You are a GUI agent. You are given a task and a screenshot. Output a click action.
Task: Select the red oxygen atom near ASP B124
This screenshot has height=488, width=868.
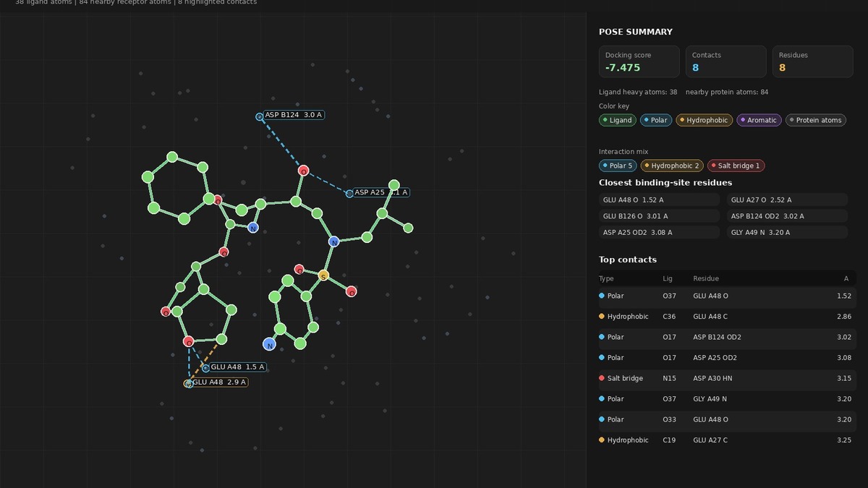303,171
